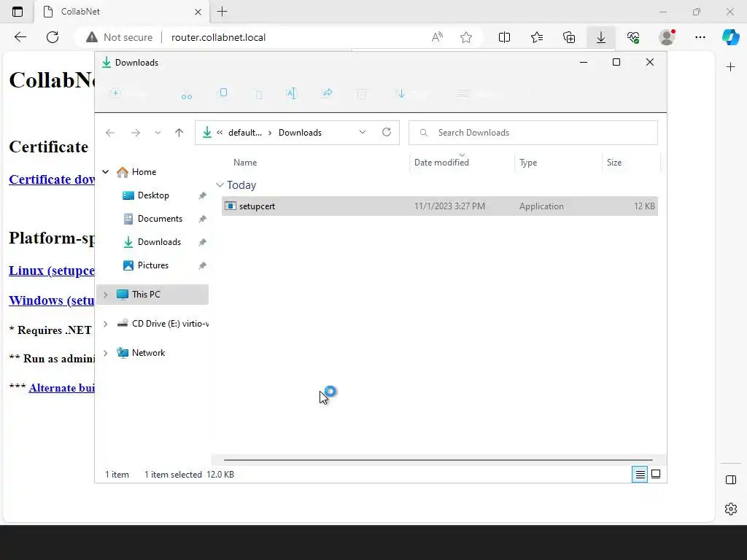
Task: Click Delete trash icon in Explorer
Action: [362, 93]
